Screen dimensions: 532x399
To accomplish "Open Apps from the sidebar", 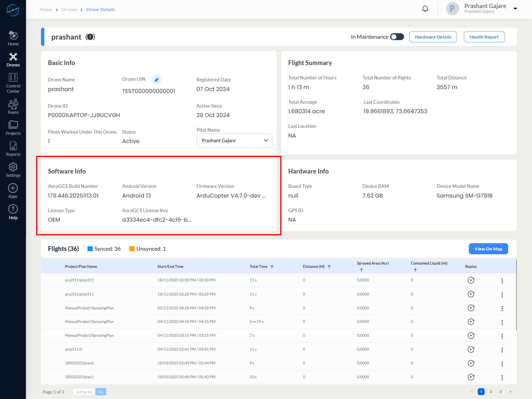I will [x=13, y=191].
